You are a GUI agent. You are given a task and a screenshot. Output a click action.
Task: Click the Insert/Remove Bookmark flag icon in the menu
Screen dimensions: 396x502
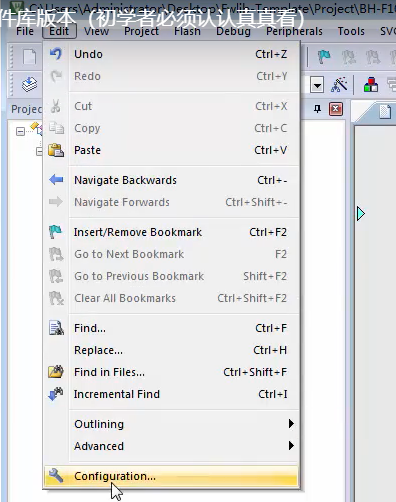click(56, 232)
